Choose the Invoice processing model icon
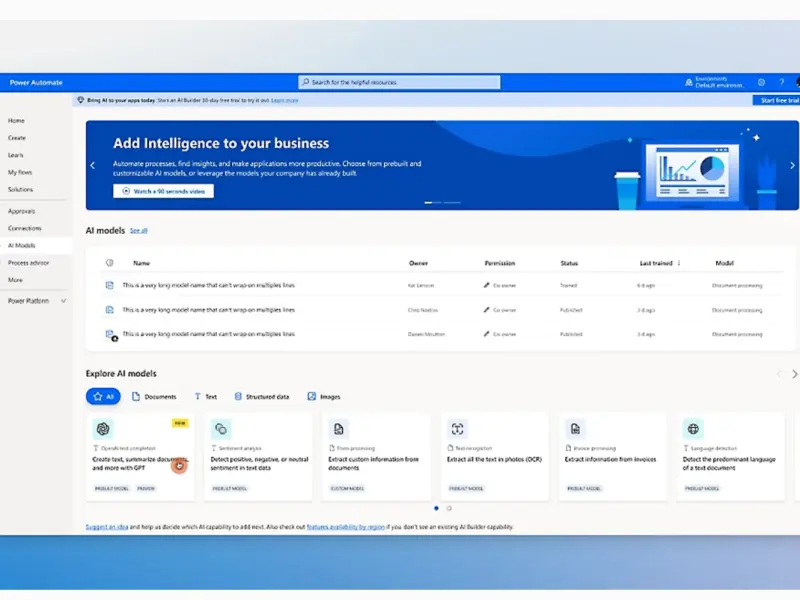The height and width of the screenshot is (600, 800). pyautogui.click(x=575, y=429)
